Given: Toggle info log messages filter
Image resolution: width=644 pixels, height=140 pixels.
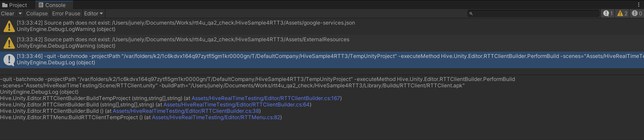Looking at the screenshot, I should point(608,13).
